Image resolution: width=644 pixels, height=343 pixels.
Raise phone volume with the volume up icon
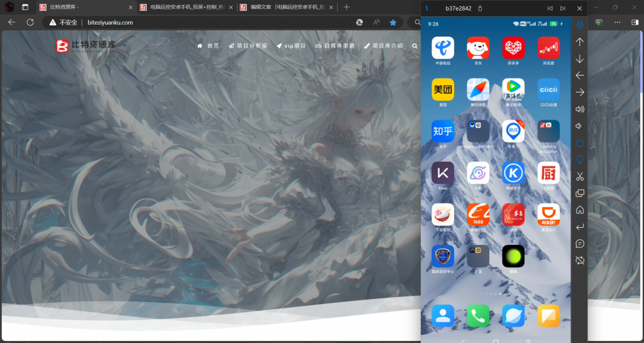click(579, 110)
